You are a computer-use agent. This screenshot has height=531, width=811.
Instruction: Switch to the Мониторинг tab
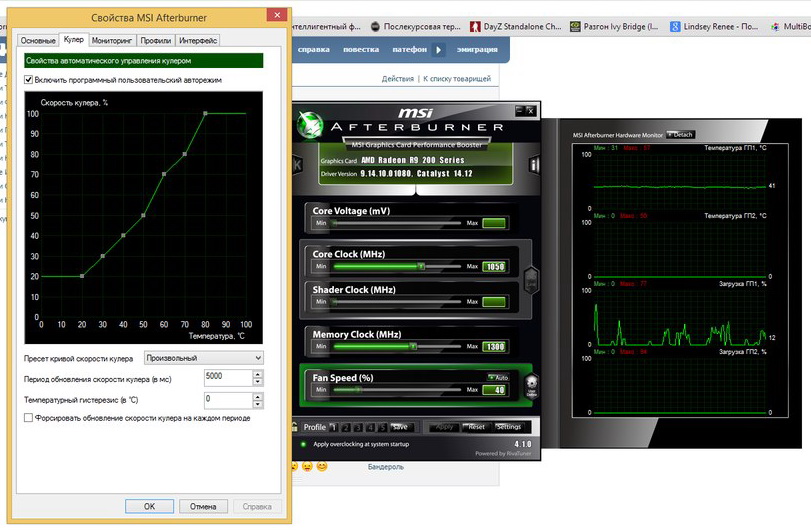[112, 40]
